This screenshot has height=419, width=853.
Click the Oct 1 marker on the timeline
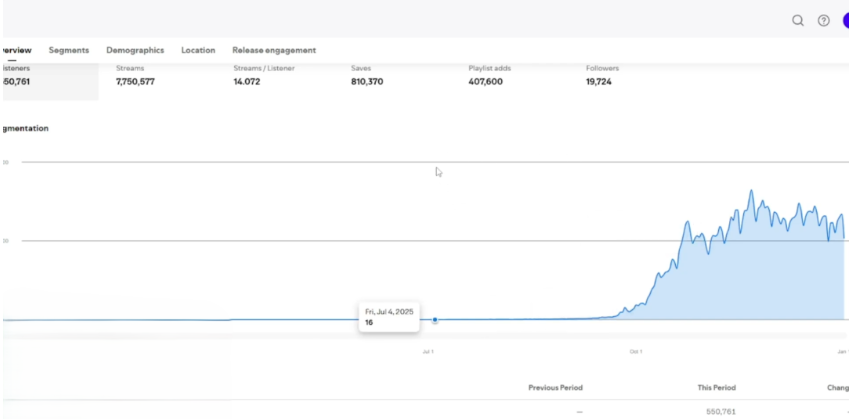pyautogui.click(x=635, y=352)
